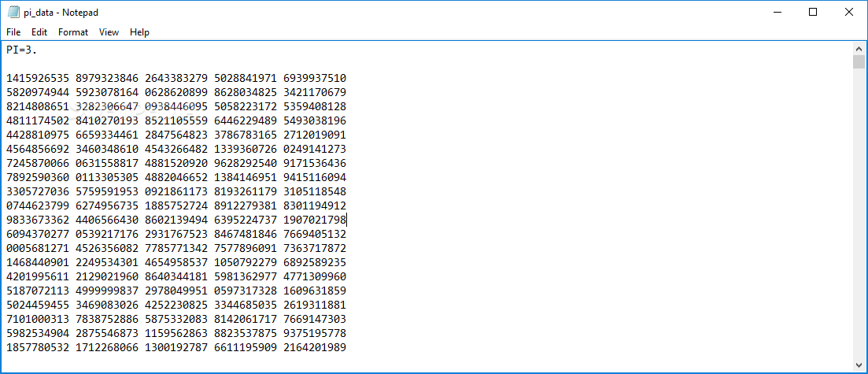Click the number 4428810975
The height and width of the screenshot is (374, 868).
click(39, 135)
